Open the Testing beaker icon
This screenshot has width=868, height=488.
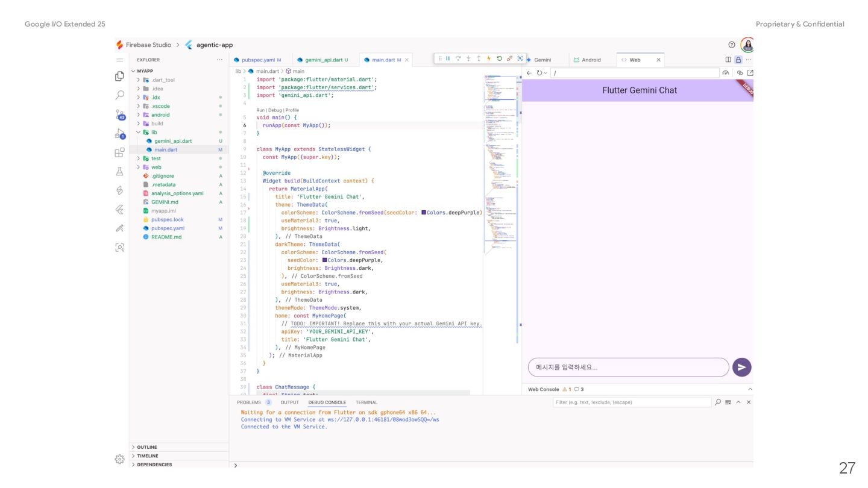click(120, 171)
